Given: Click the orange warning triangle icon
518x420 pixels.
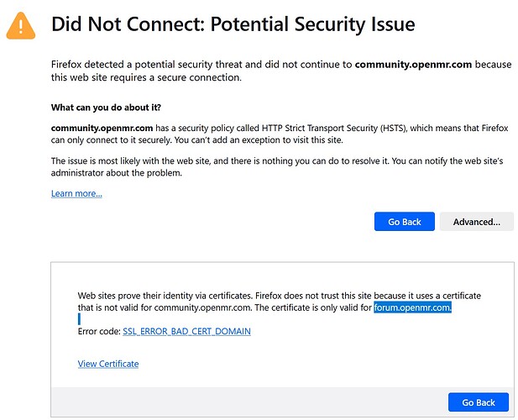Looking at the screenshot, I should point(20,26).
